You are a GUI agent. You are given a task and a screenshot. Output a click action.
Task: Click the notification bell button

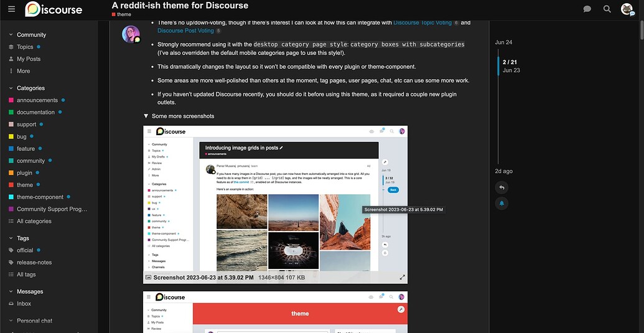[502, 203]
